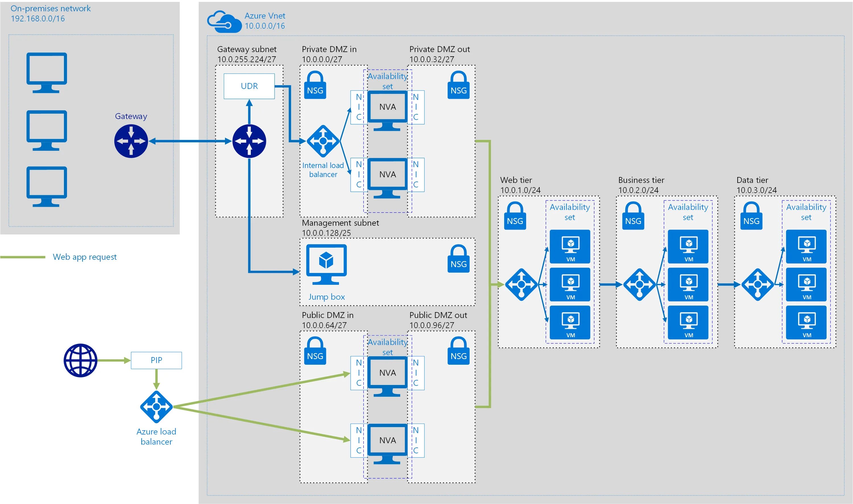Click the Private DMZ in NSG lock icon
Image resolution: width=853 pixels, height=504 pixels.
[x=315, y=85]
